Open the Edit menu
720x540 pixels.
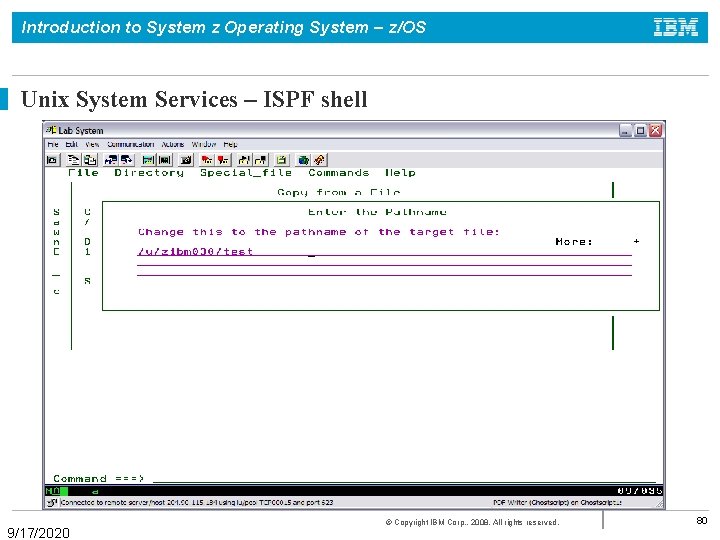pyautogui.click(x=71, y=144)
